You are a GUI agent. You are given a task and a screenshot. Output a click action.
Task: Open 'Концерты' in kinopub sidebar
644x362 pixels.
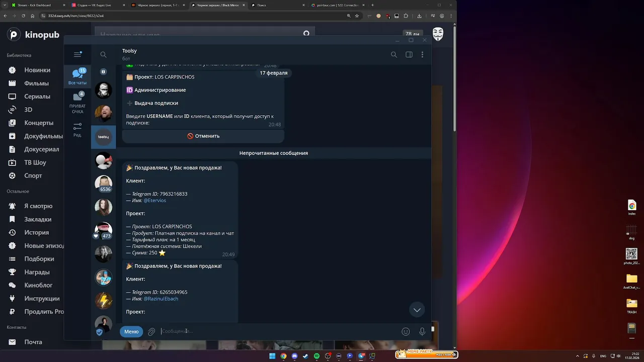(39, 123)
